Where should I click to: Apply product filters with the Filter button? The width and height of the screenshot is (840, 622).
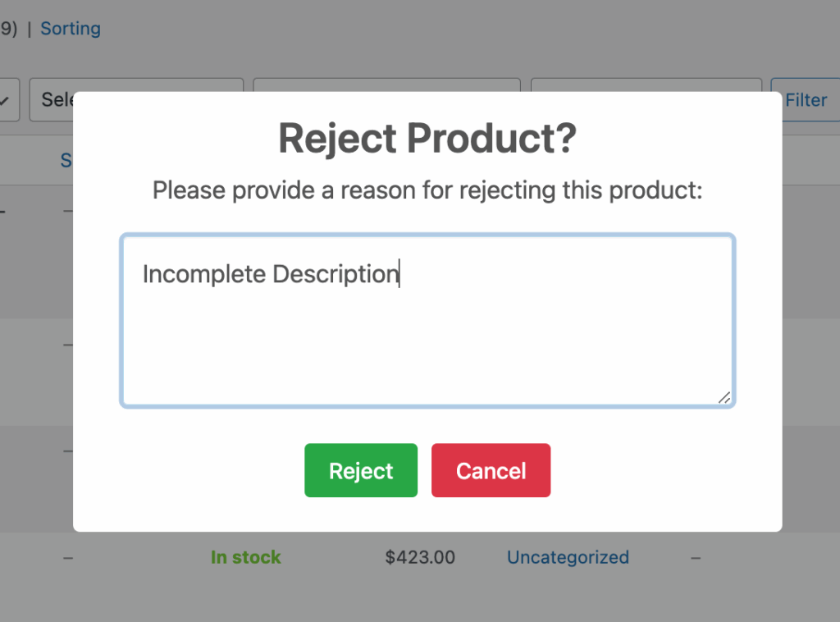(804, 99)
